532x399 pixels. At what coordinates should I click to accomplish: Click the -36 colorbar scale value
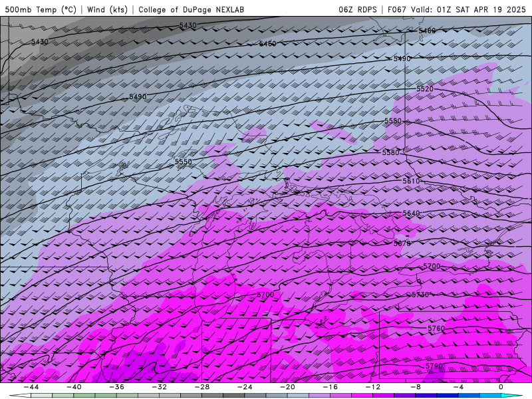pos(116,387)
